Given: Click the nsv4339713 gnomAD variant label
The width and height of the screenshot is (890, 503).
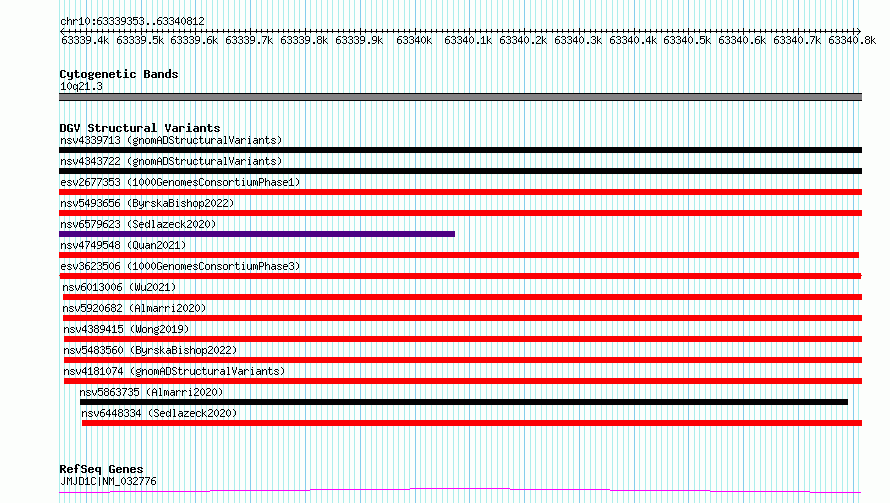Looking at the screenshot, I should (171, 140).
